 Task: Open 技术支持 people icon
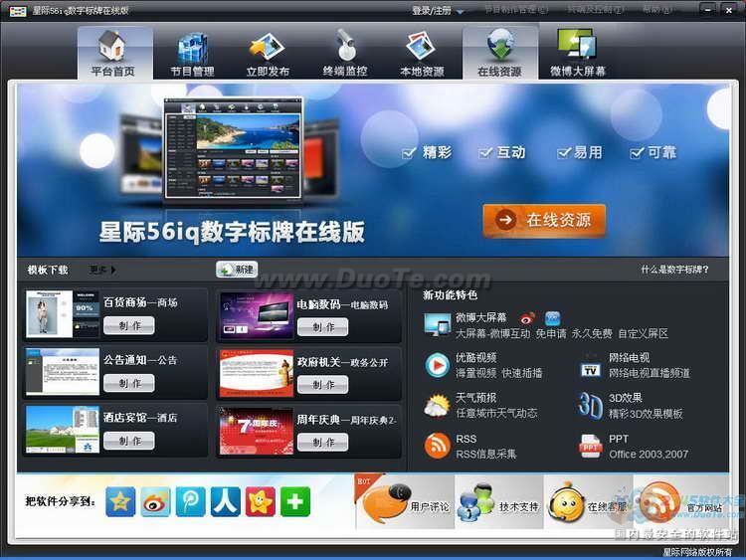476,502
